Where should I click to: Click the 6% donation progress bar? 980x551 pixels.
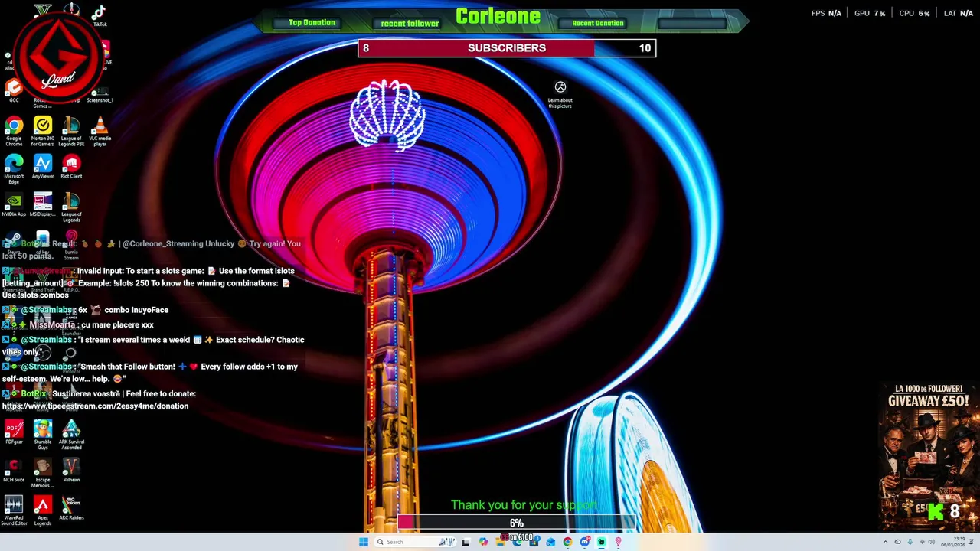pos(517,523)
